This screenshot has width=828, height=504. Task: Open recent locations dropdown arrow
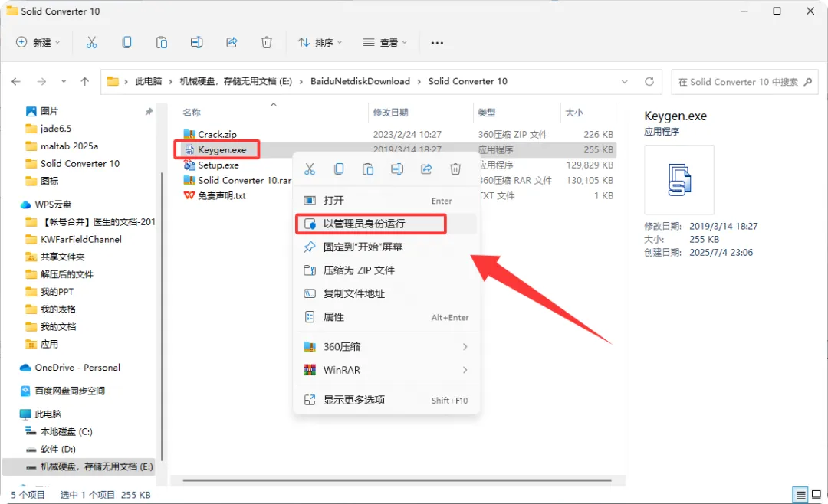point(64,82)
